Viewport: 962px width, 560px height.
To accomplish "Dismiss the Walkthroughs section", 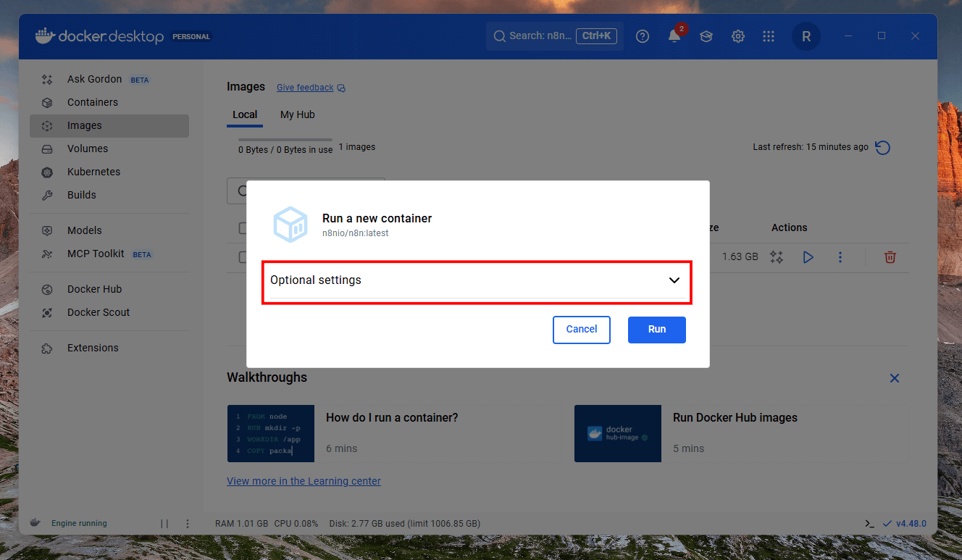I will click(x=895, y=378).
